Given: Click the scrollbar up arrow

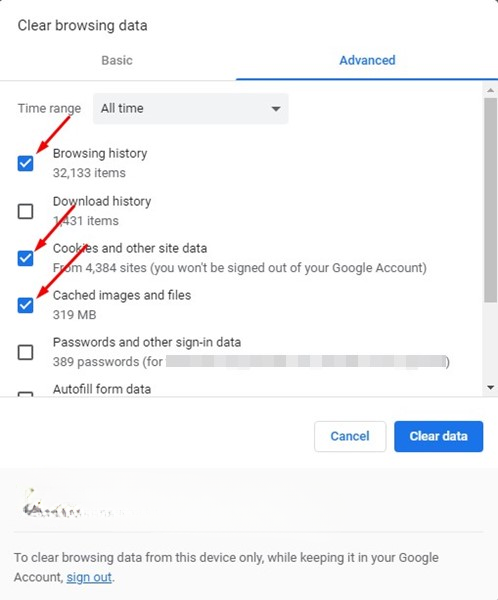Looking at the screenshot, I should click(x=490, y=91).
